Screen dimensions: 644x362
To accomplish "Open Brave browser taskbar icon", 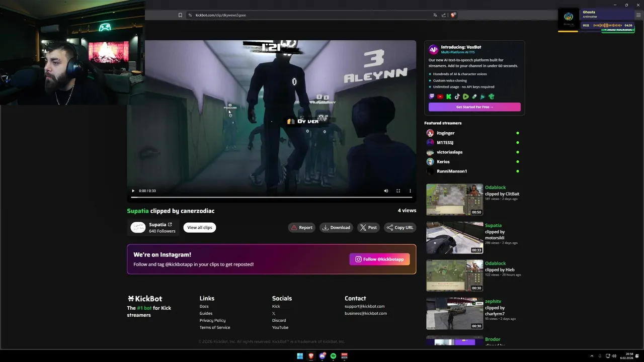I will 311,356.
